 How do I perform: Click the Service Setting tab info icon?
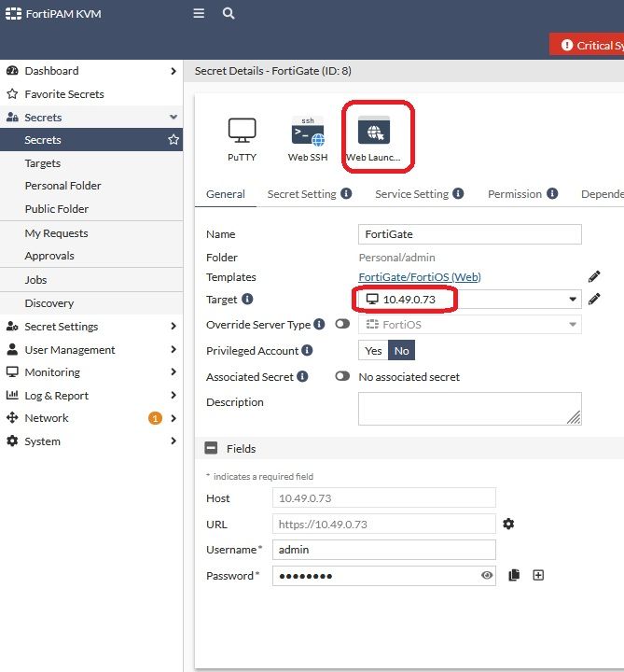(x=458, y=194)
